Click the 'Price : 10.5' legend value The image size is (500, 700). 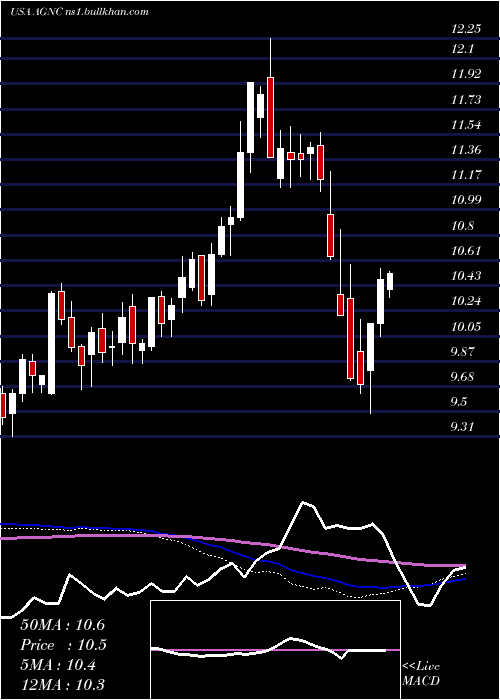pos(62,645)
